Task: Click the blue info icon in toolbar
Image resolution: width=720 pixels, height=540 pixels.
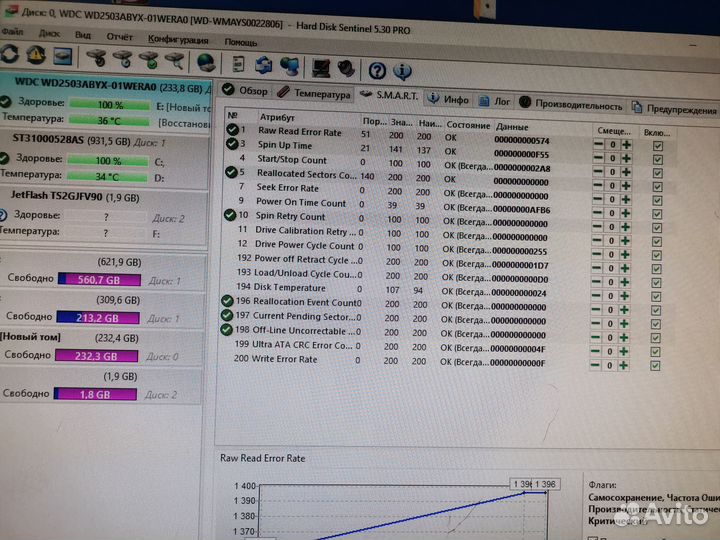Action: point(402,72)
